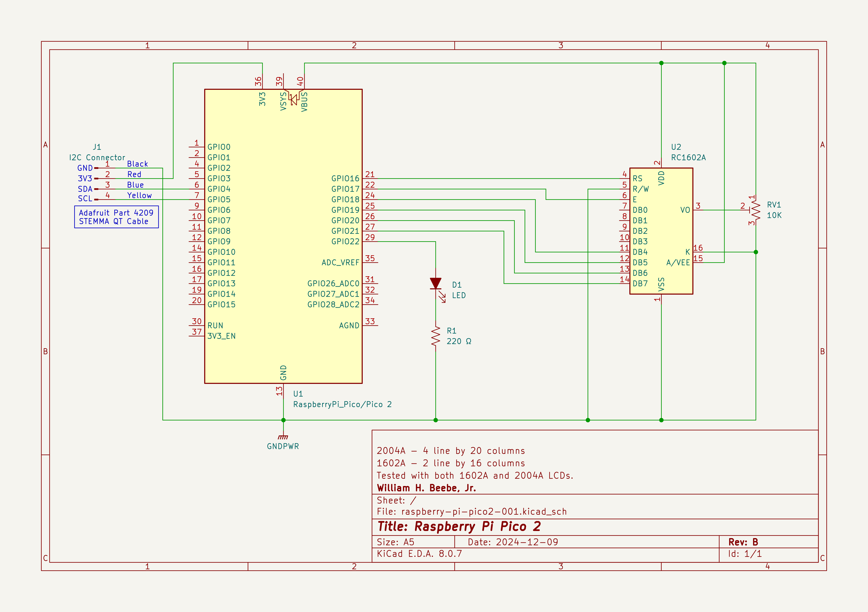Click the VSS pin label on U2

point(661,284)
